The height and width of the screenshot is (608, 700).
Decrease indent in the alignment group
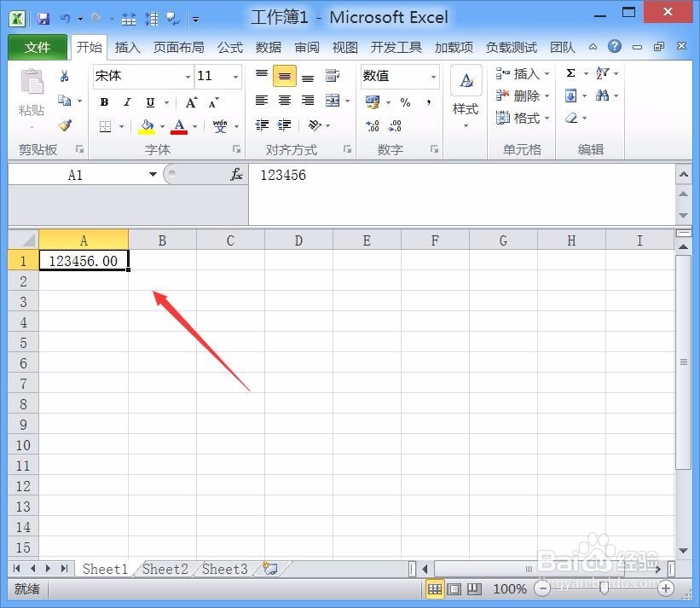tap(262, 125)
